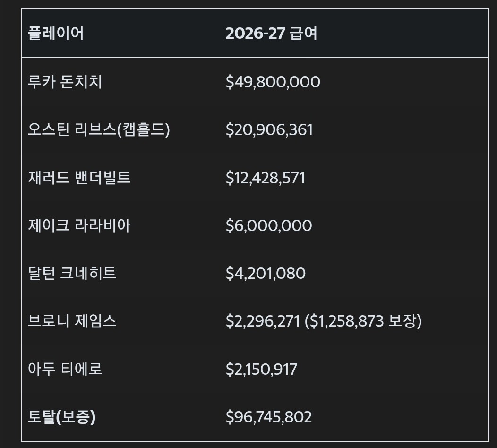Select the 오스틴 리브스 name text
497x448 pixels.
pyautogui.click(x=71, y=129)
